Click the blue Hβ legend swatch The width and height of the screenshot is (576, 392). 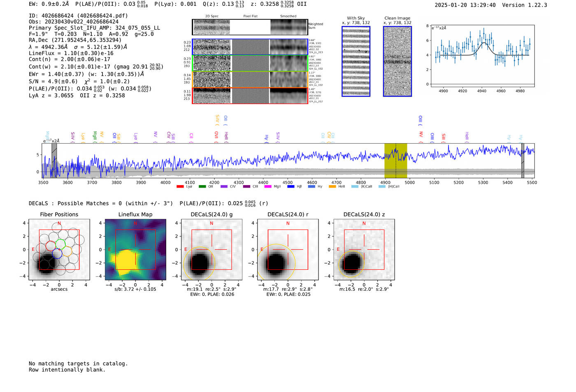(291, 186)
